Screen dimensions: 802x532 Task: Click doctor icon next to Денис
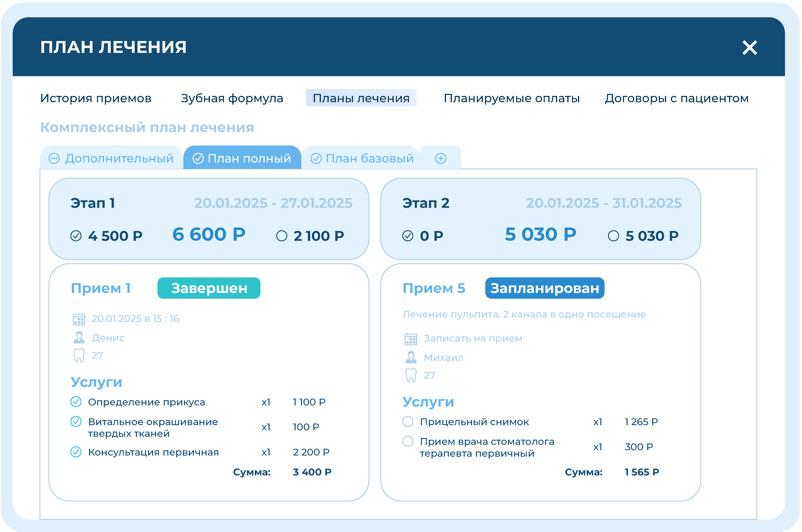coord(79,338)
